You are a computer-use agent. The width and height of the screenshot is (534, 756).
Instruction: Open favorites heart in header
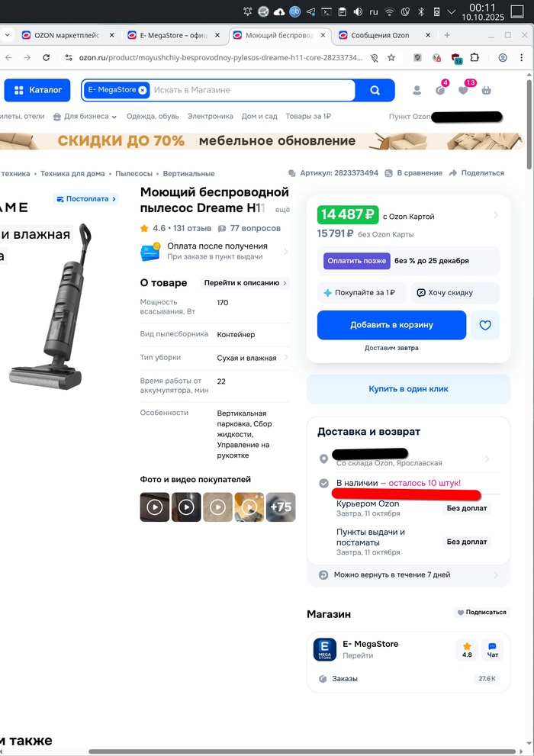click(463, 90)
